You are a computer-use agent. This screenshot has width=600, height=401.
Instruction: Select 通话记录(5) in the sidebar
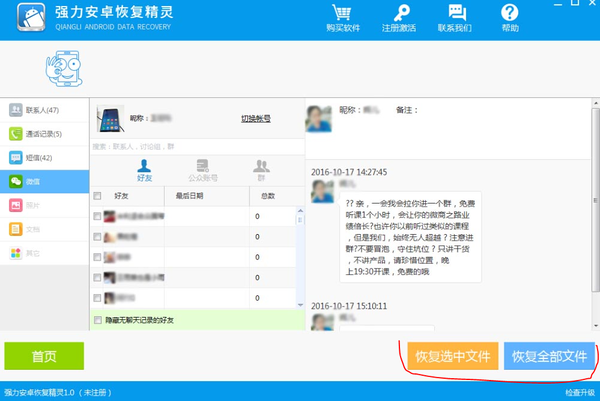click(x=44, y=134)
